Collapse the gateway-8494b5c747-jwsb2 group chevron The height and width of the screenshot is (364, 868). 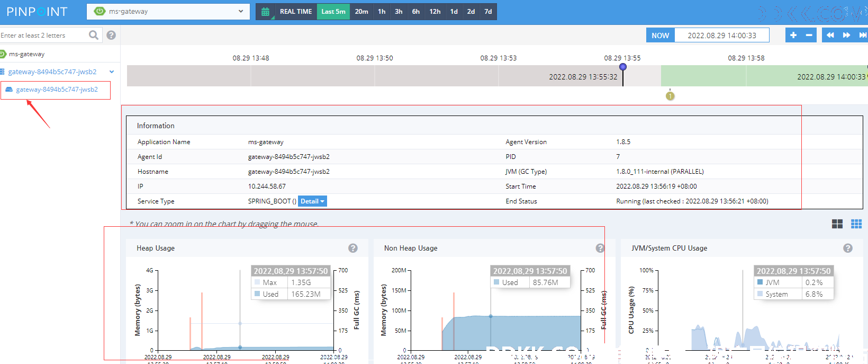pyautogui.click(x=112, y=72)
